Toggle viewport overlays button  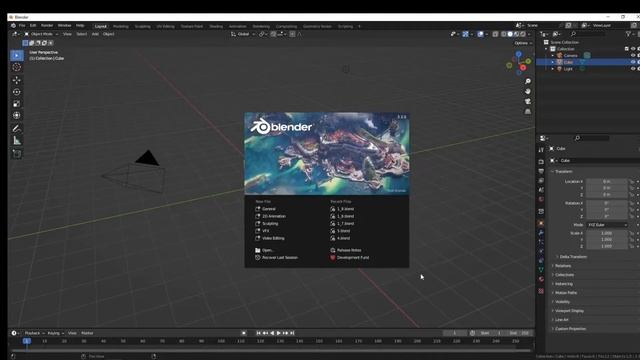[x=481, y=34]
